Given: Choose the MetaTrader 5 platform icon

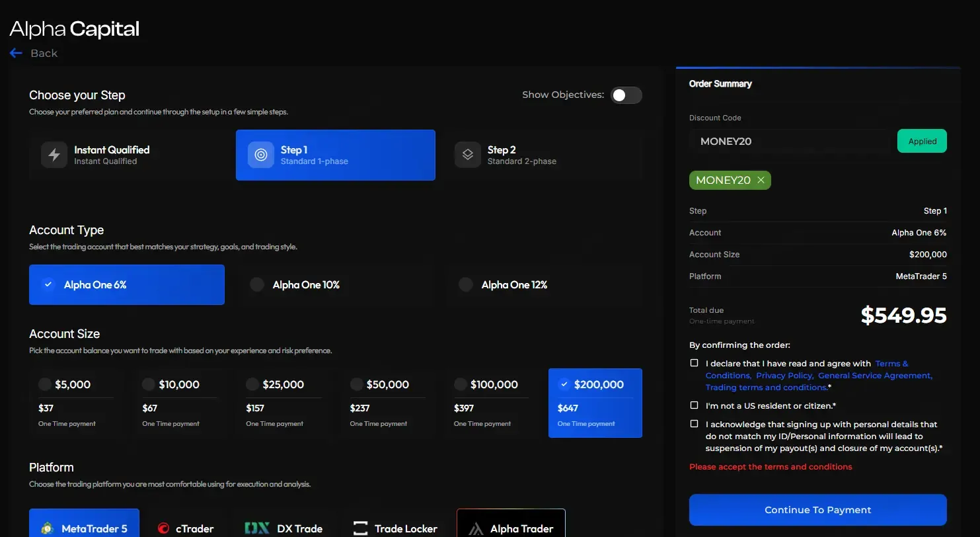Looking at the screenshot, I should [48, 528].
